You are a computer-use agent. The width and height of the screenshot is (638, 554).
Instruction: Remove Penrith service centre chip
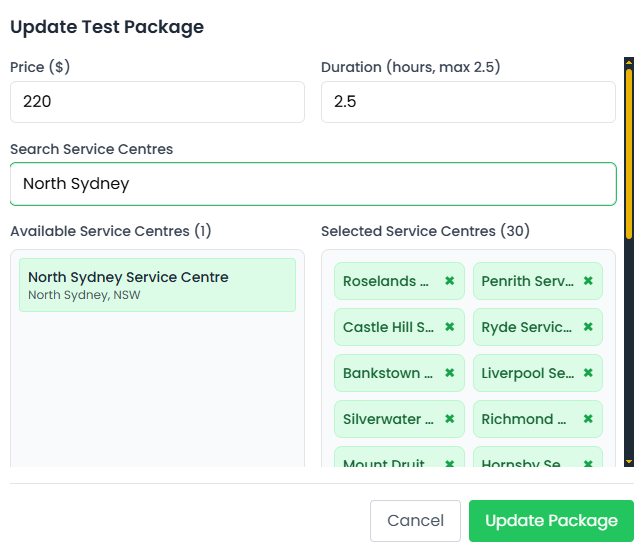pyautogui.click(x=588, y=281)
